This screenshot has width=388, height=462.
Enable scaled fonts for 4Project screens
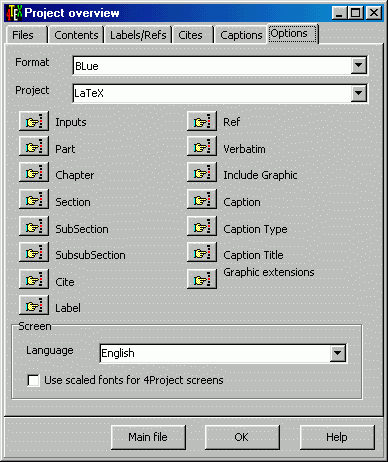coord(33,380)
